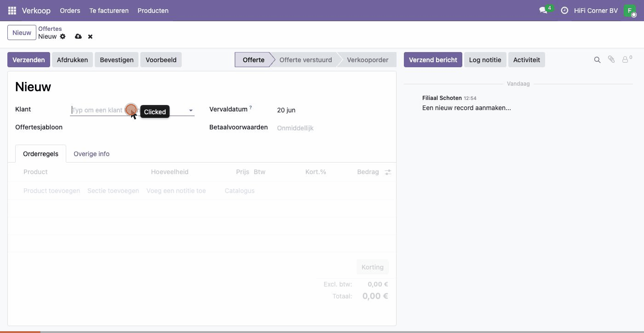Open the conversations chat icon
This screenshot has width=644, height=333.
543,10
